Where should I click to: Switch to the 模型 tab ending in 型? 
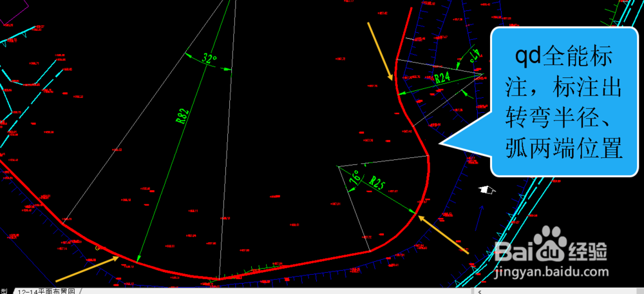pos(5,291)
